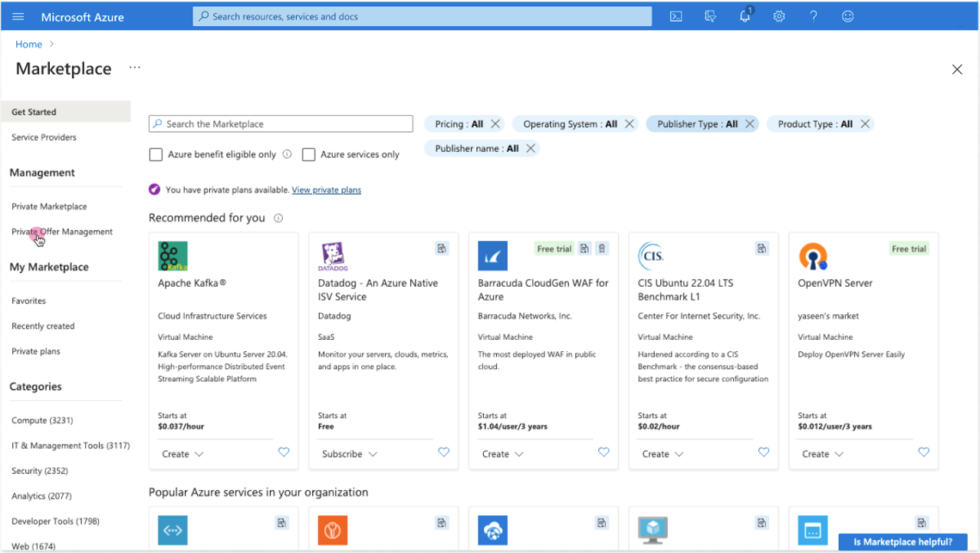Viewport: 980px width, 553px height.
Task: Open Azure portal settings gear
Action: (779, 15)
